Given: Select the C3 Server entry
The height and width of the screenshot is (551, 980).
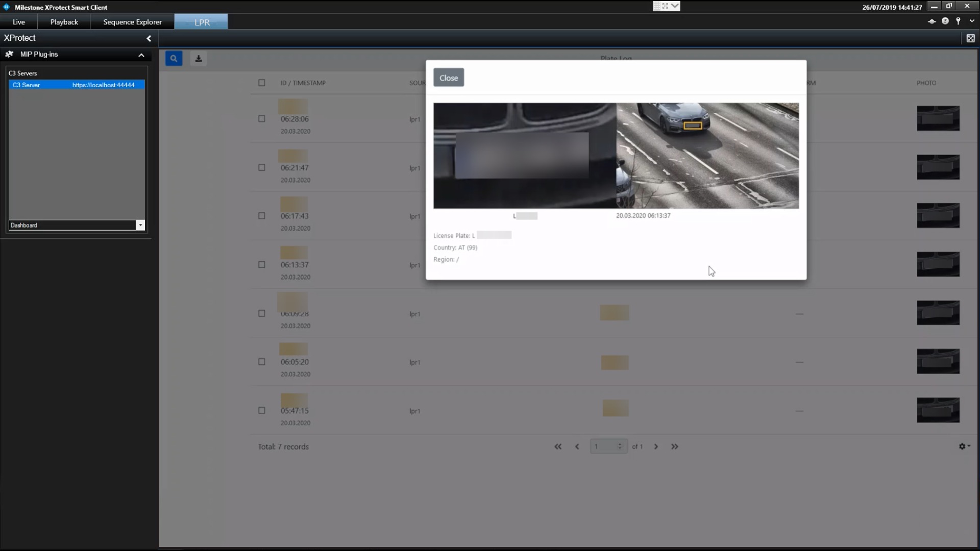Looking at the screenshot, I should coord(77,85).
